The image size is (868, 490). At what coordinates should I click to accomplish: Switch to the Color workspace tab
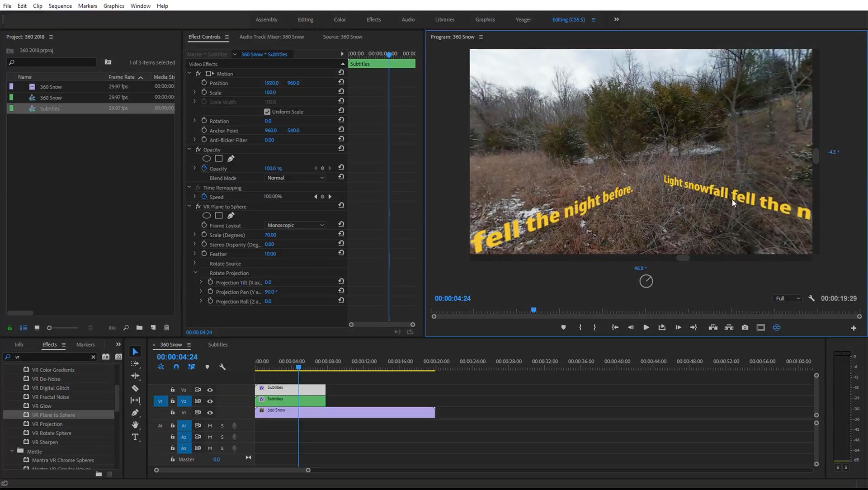[x=340, y=19]
